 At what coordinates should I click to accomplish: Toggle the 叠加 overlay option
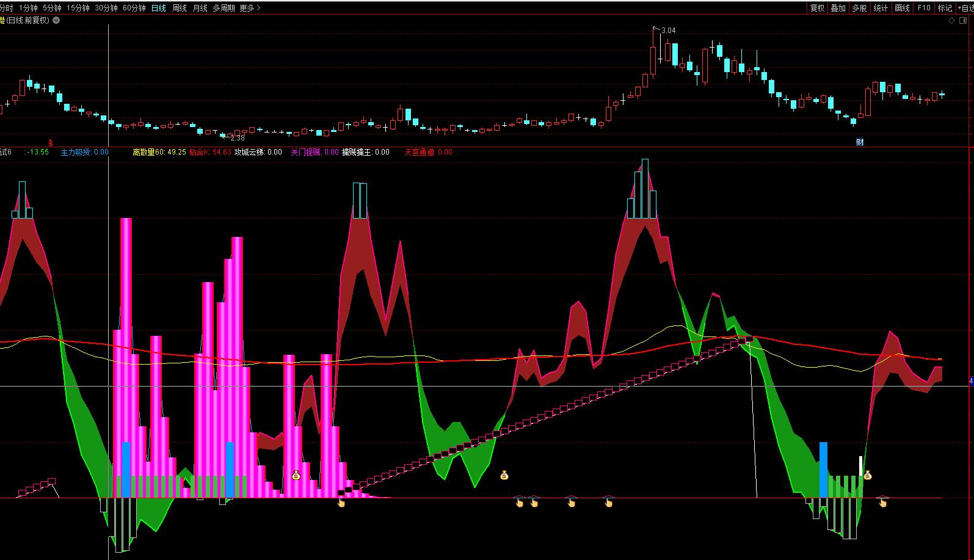[x=838, y=8]
